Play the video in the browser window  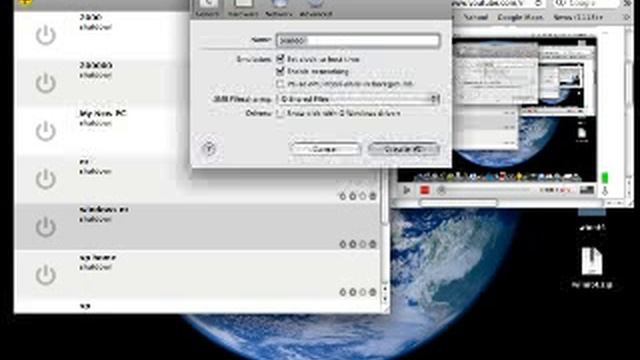coord(407,190)
